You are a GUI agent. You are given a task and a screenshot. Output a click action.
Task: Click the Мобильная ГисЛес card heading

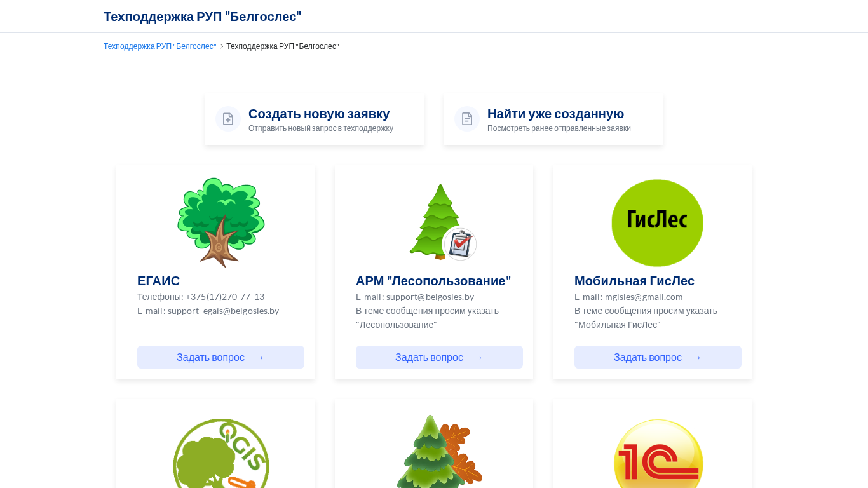tap(634, 281)
